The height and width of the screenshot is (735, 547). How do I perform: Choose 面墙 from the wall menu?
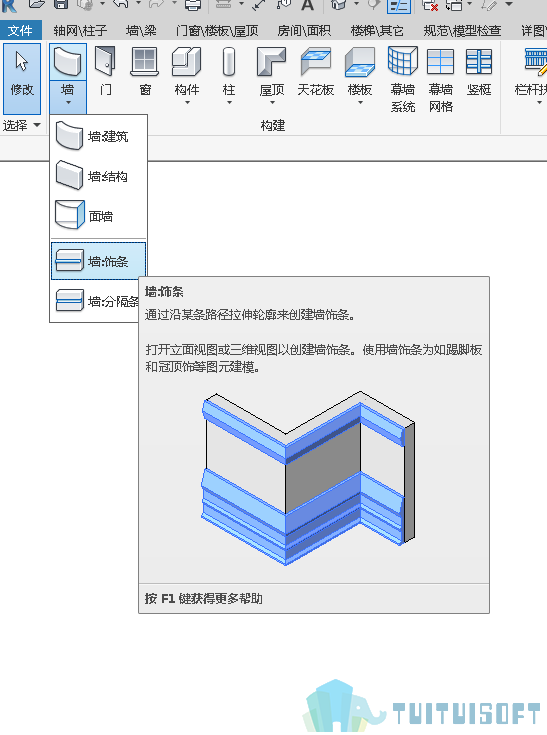point(98,216)
